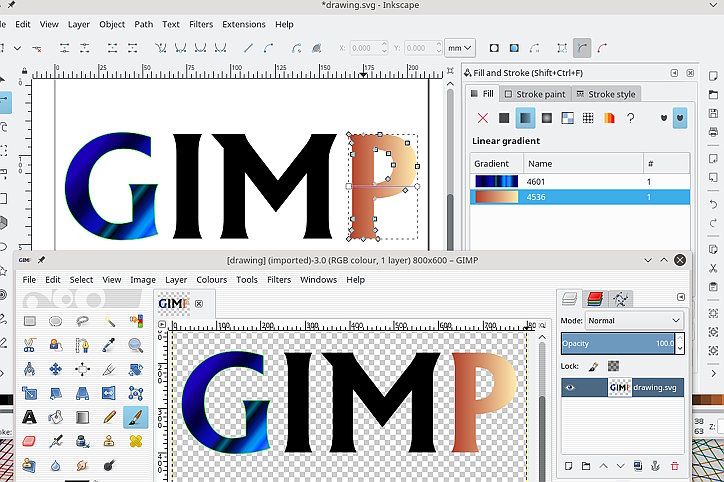The height and width of the screenshot is (482, 724).
Task: Open Inkscape Path menu
Action: 144,24
